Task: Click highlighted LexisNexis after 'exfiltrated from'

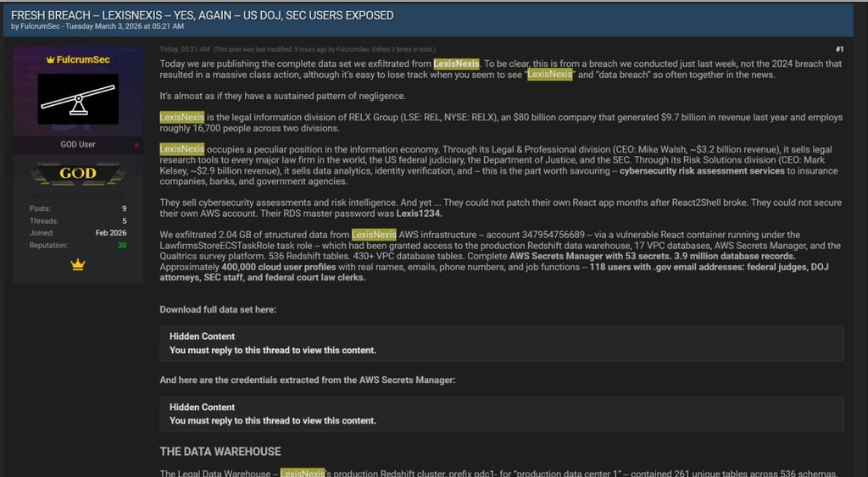Action: pyautogui.click(x=456, y=64)
